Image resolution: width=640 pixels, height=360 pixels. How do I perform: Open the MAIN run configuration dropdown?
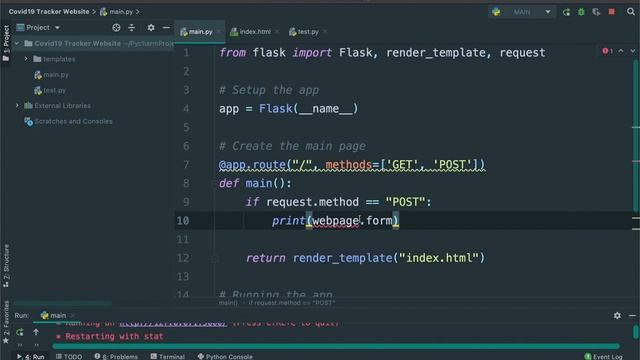click(x=522, y=12)
